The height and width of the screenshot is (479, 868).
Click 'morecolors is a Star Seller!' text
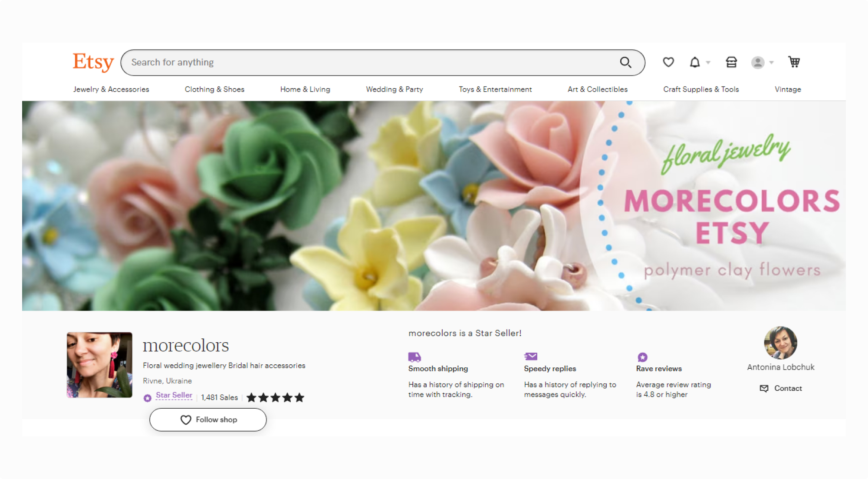pyautogui.click(x=465, y=333)
